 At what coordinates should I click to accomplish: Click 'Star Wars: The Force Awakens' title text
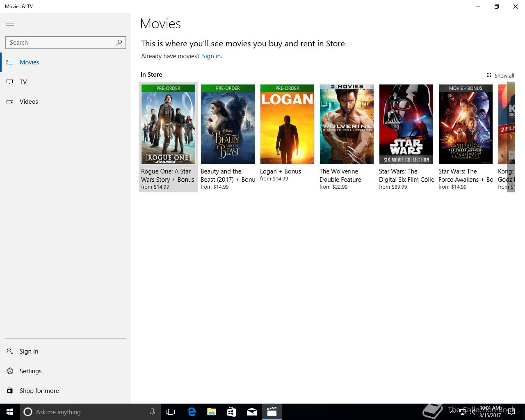[x=466, y=176]
